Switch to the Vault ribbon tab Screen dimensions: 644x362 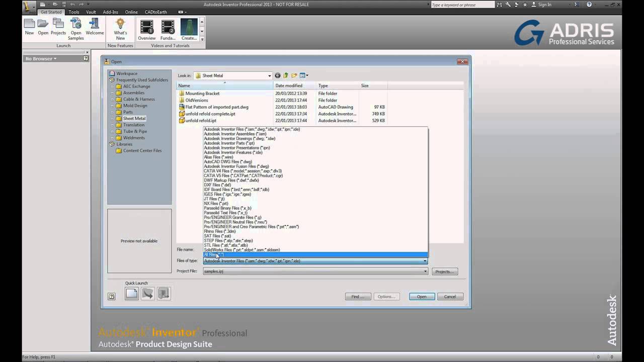coord(91,12)
